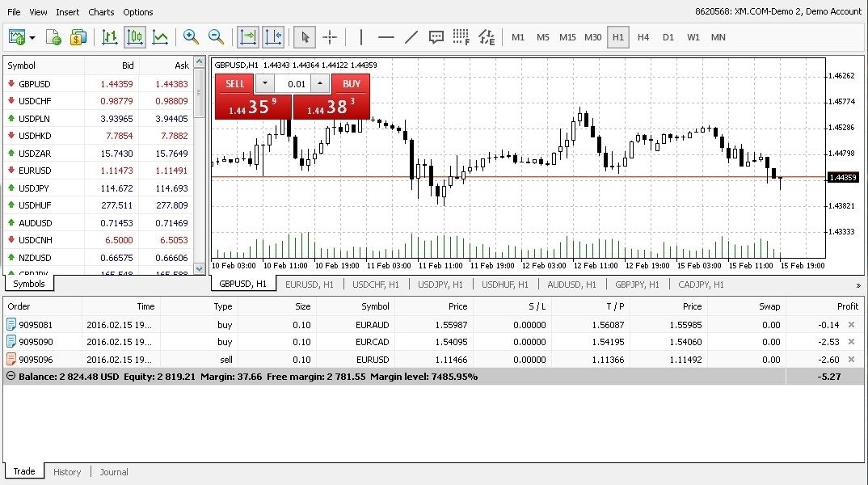868x485 pixels.
Task: Decrease trade volume with down arrow
Action: tap(264, 84)
